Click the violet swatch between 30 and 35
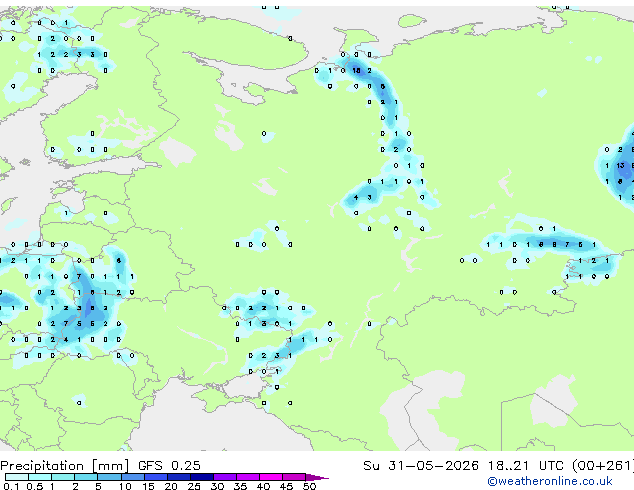This screenshot has height=490, width=634. click(x=225, y=477)
